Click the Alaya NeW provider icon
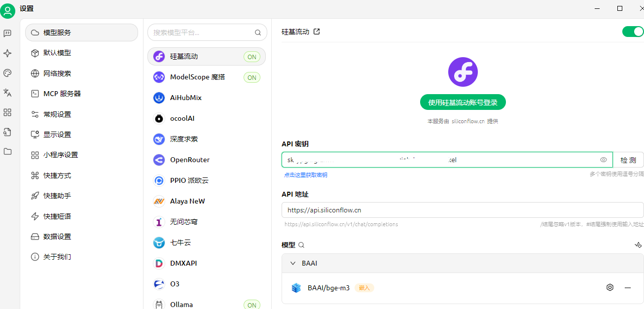Viewport: 644px width, 309px height. [x=159, y=201]
